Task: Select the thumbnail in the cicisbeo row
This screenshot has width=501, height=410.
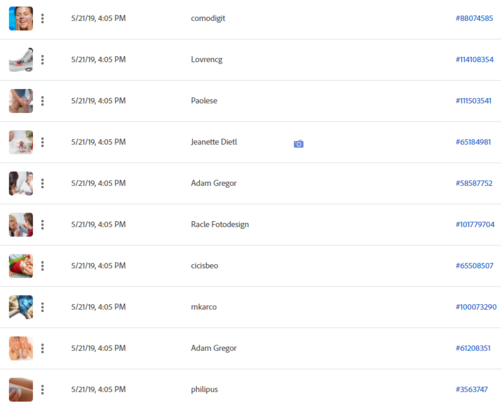Action: pos(21,266)
